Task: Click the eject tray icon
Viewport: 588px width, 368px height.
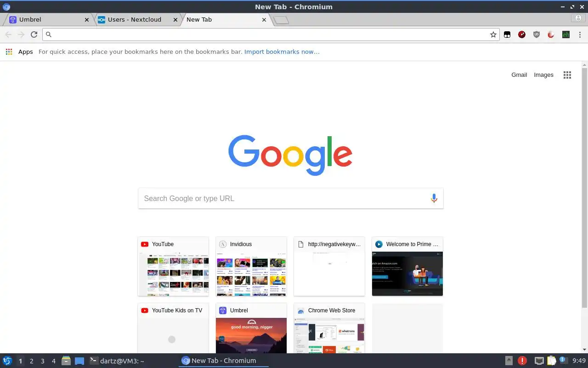Action: (509, 361)
